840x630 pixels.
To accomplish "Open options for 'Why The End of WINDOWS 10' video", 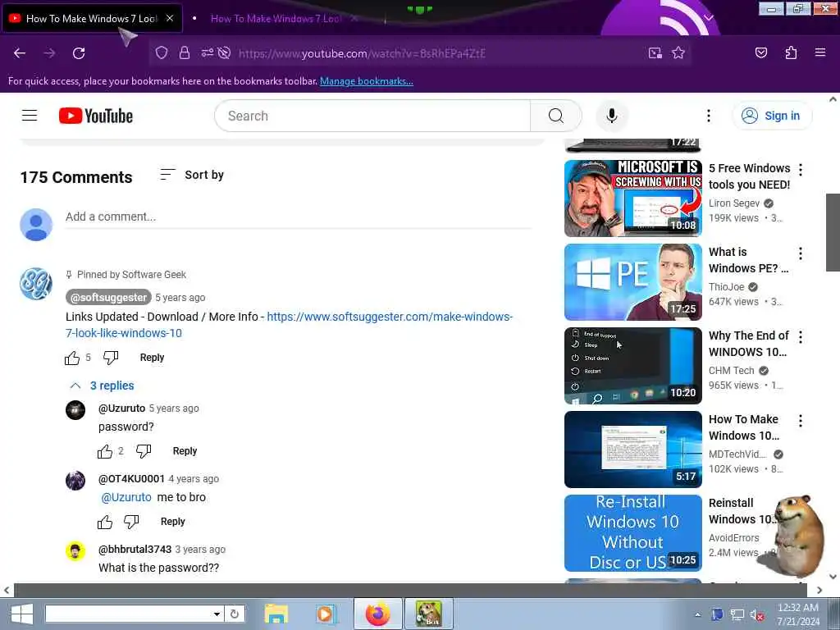I will (801, 337).
